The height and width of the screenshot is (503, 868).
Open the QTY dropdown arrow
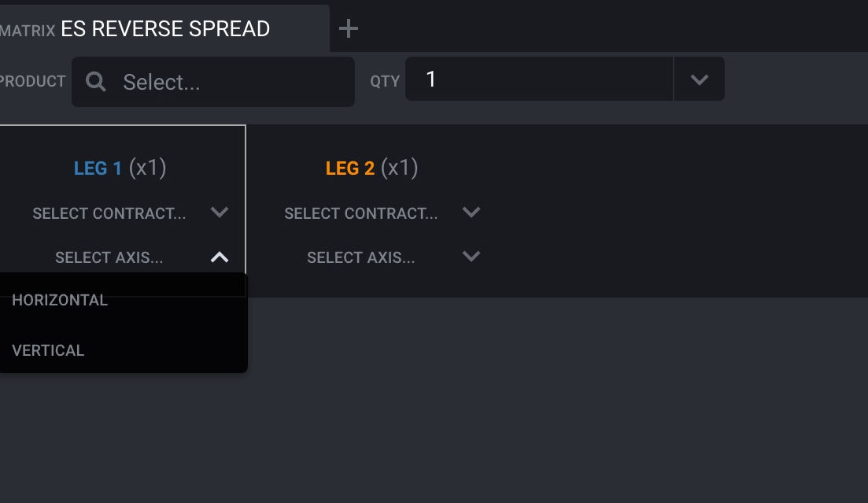pos(699,80)
